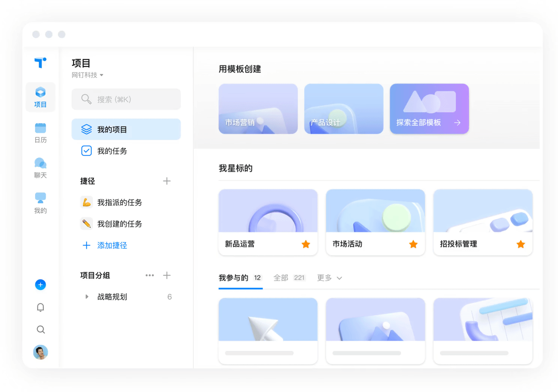Screen dimensions: 558x392
Task: Open the 更多 dropdown filter
Action: [x=329, y=278]
